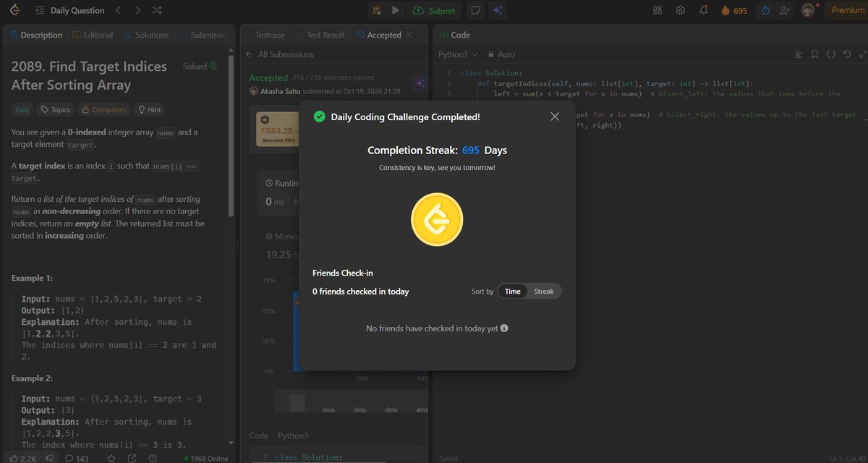Image resolution: width=868 pixels, height=463 pixels.
Task: Open the user avatar menu
Action: tap(808, 10)
